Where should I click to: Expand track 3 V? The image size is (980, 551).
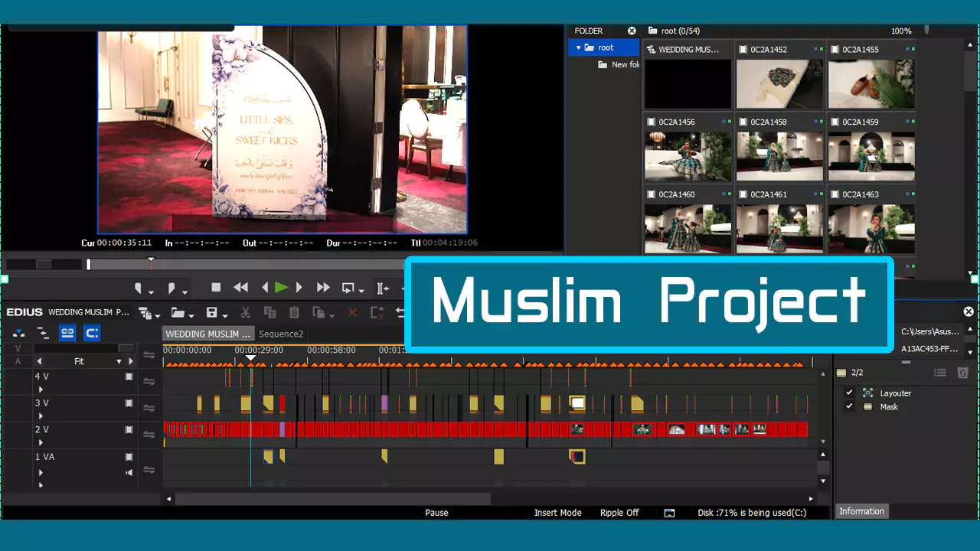click(41, 416)
